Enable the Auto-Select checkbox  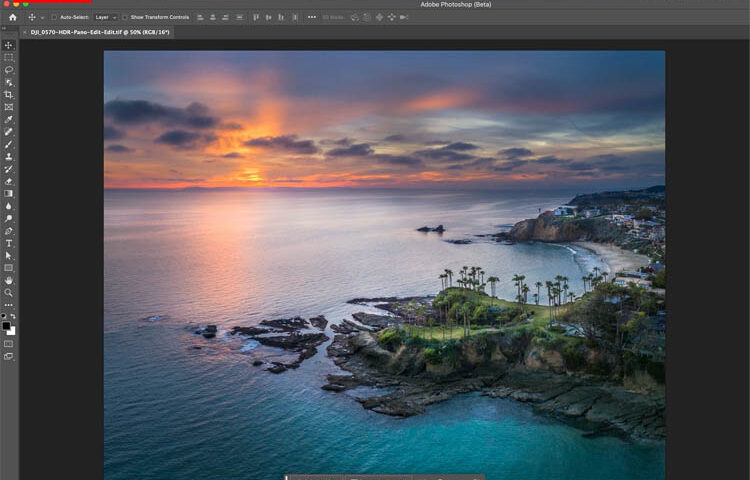point(55,17)
